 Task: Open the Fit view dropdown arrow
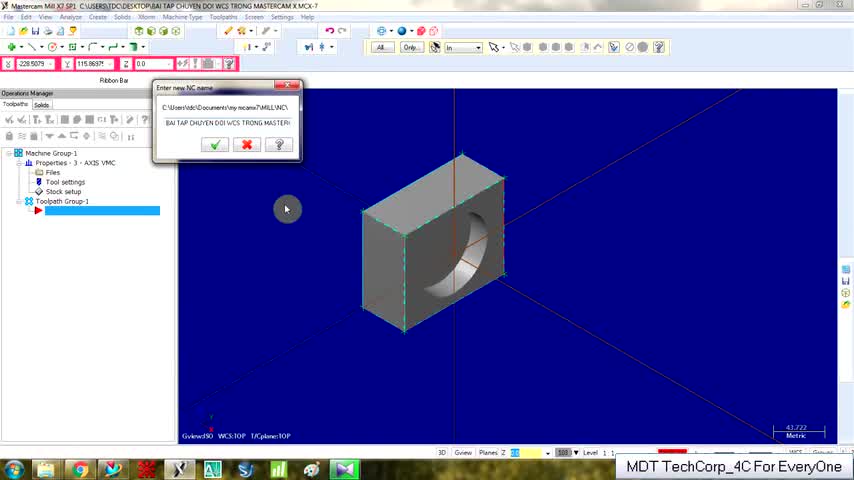[x=391, y=31]
